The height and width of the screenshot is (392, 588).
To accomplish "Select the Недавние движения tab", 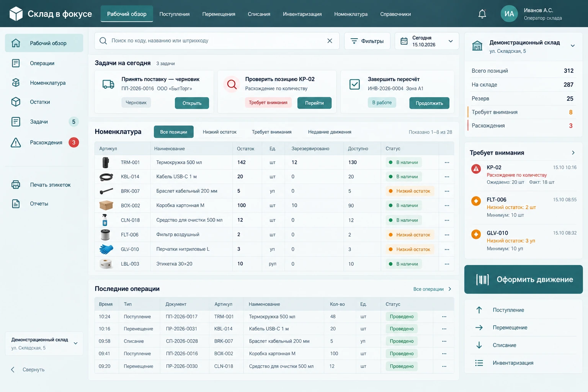I will [x=330, y=132].
